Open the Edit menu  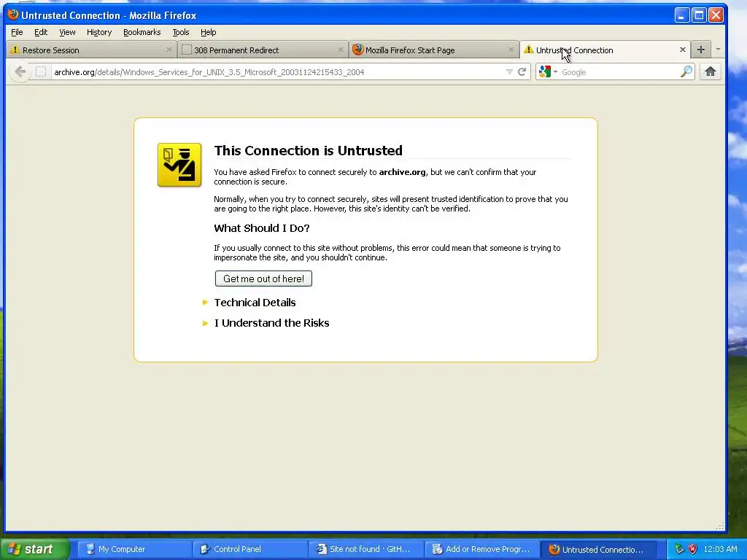coord(41,32)
